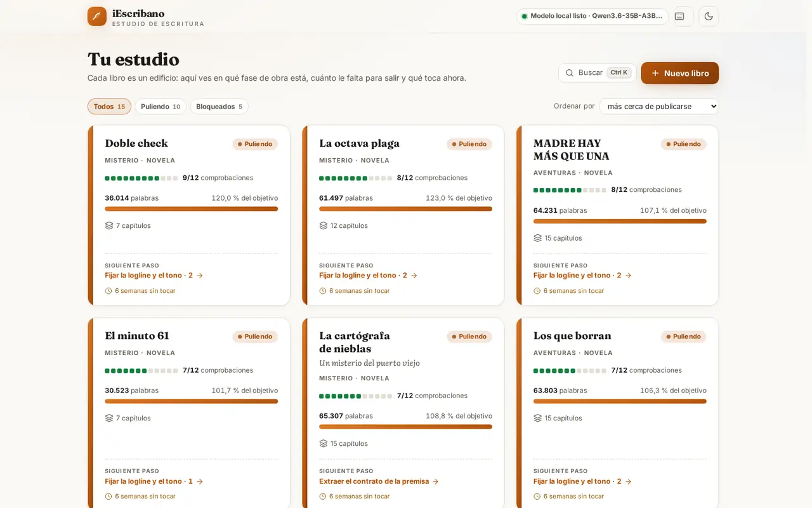Click the clock icon on La octava plaga
This screenshot has height=508, width=812.
pos(323,291)
